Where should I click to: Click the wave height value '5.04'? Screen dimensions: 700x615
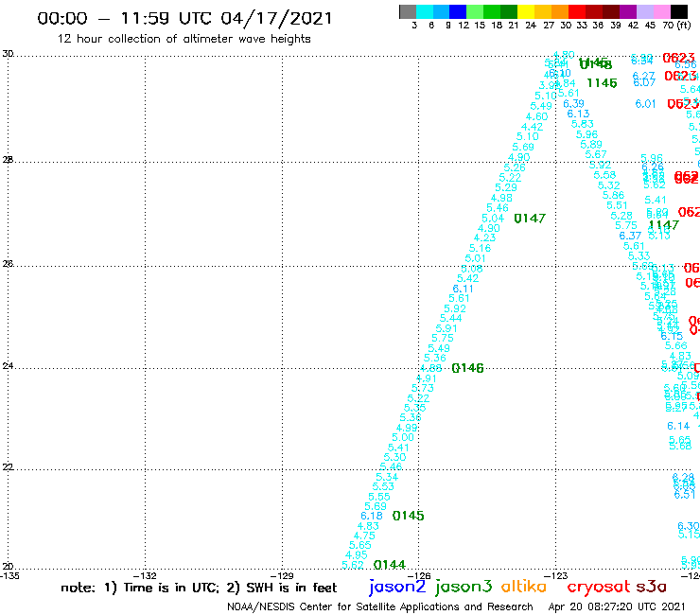click(x=493, y=219)
